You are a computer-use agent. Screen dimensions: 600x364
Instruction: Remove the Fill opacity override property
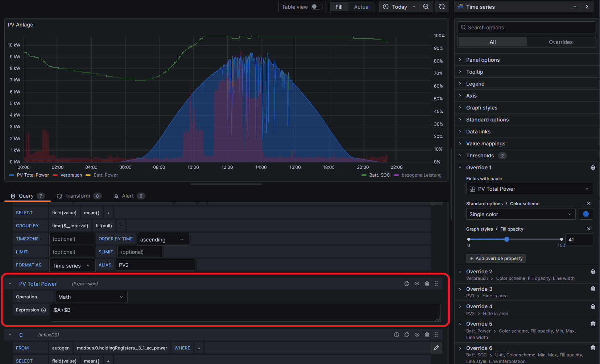589,229
